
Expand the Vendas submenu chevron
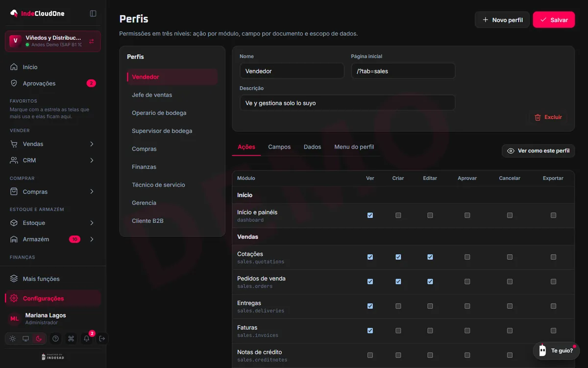click(92, 144)
